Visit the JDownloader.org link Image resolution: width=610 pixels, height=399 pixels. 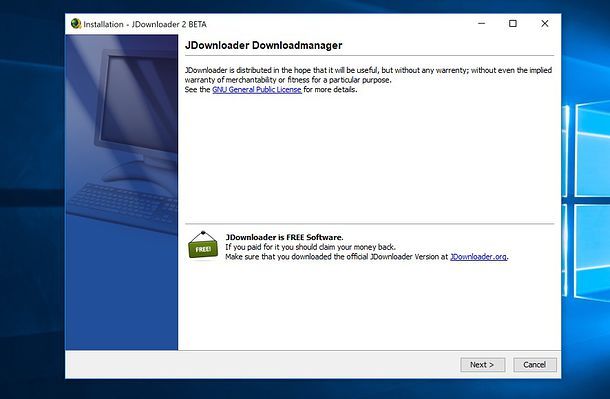pyautogui.click(x=478, y=257)
